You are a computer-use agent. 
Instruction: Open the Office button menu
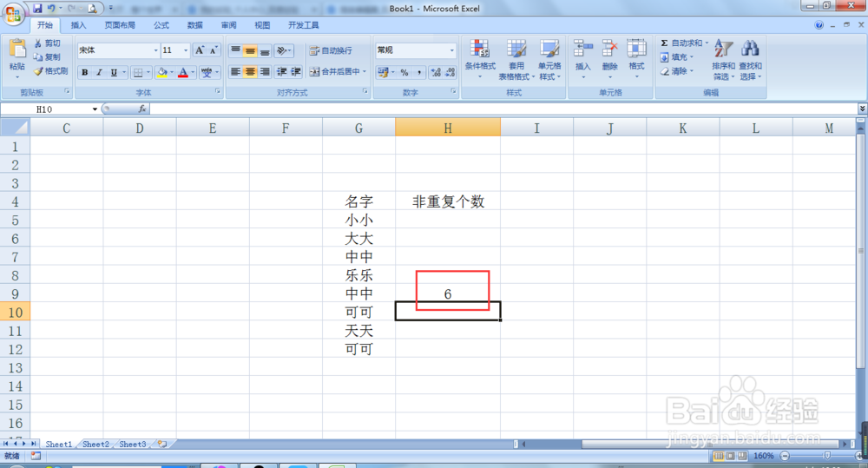[x=13, y=14]
